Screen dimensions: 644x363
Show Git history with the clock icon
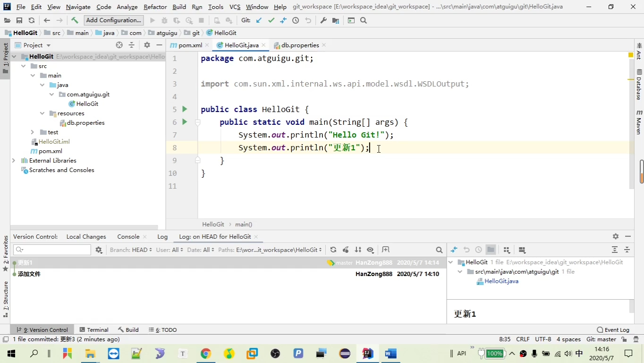point(296,20)
